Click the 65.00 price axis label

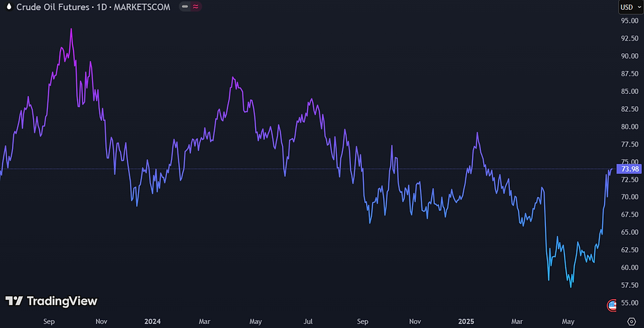point(630,232)
